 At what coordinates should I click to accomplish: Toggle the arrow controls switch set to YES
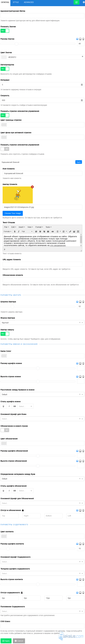pyautogui.click(x=5, y=115)
